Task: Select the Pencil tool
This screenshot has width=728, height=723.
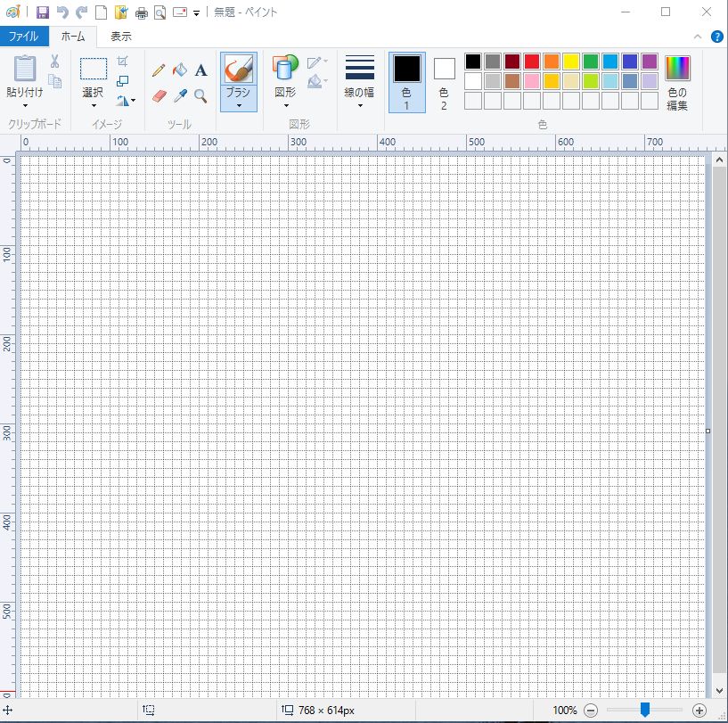Action: [x=159, y=70]
